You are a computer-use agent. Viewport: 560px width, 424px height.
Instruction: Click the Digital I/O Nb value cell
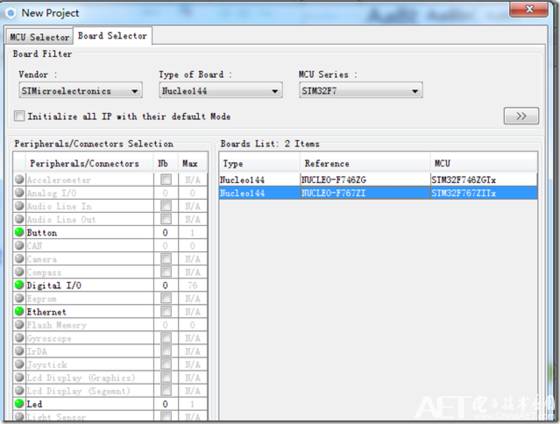pyautogui.click(x=166, y=285)
